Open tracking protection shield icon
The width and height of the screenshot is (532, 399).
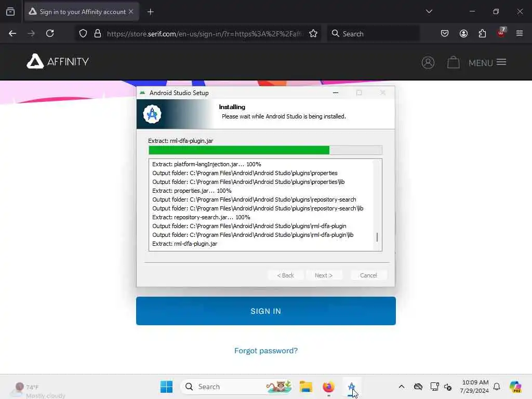click(83, 34)
